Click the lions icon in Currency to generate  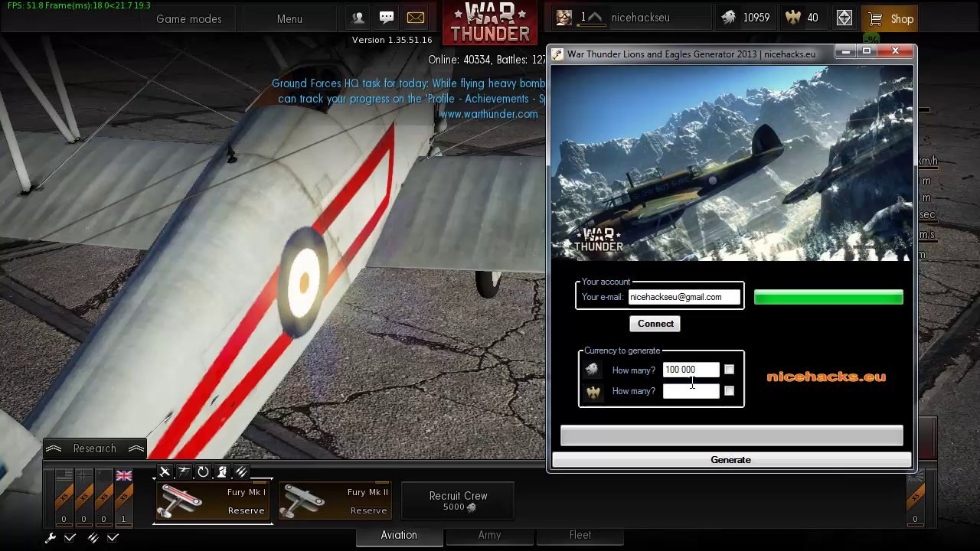click(x=593, y=370)
